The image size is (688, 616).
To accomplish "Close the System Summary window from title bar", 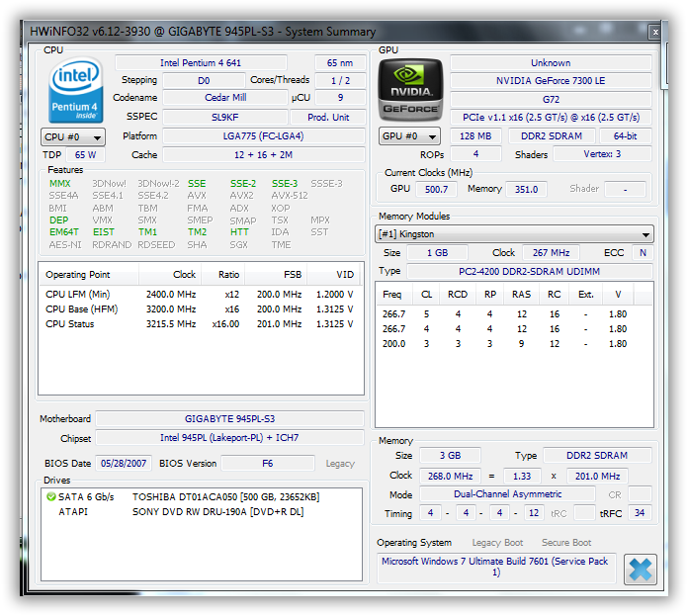I will (654, 32).
